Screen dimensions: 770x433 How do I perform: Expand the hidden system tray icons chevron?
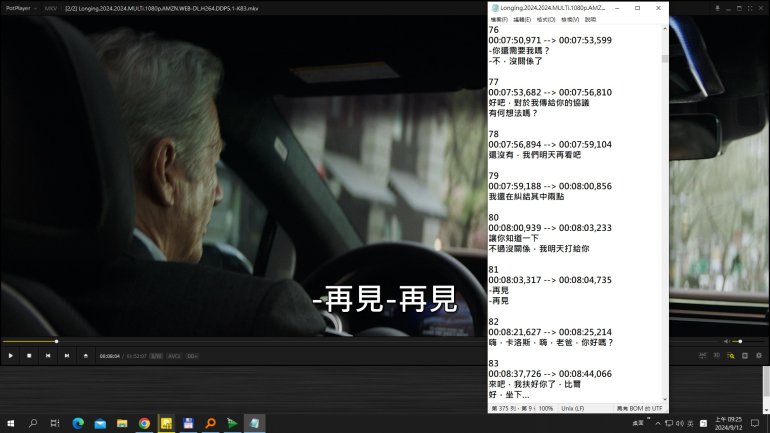tap(658, 423)
